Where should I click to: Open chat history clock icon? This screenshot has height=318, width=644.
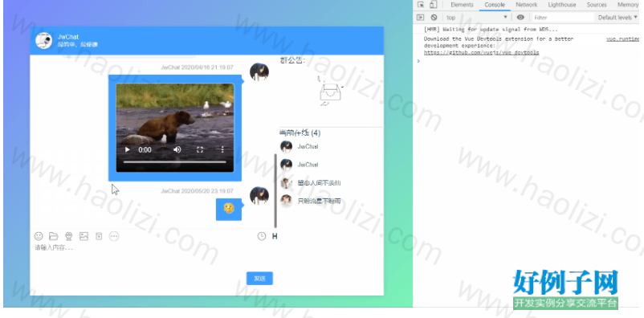tap(262, 236)
